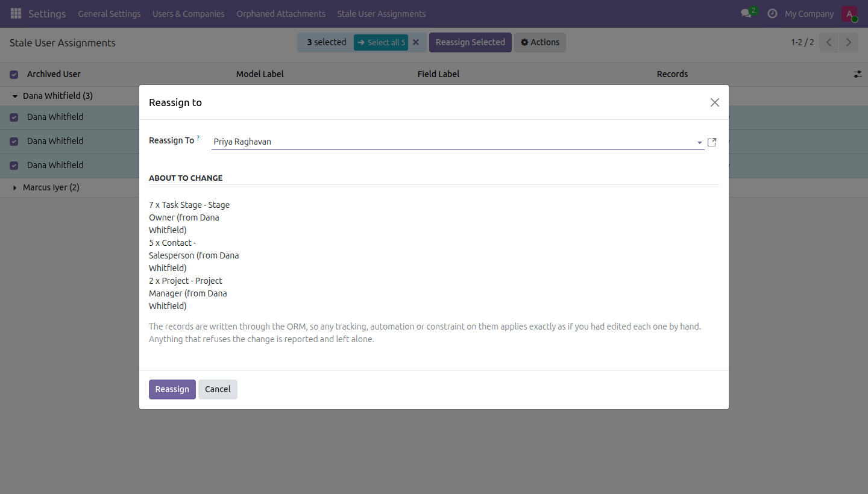
Task: Sort by Model Label column header
Action: click(260, 74)
